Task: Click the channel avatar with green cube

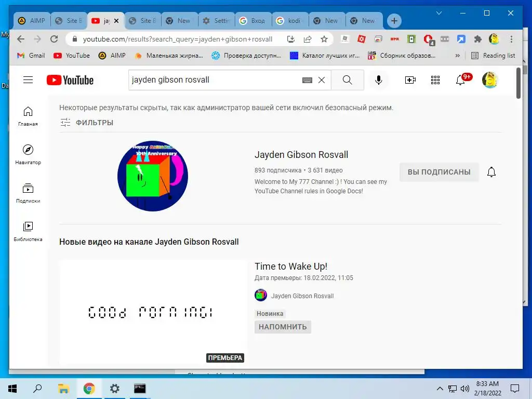Action: pos(153,176)
